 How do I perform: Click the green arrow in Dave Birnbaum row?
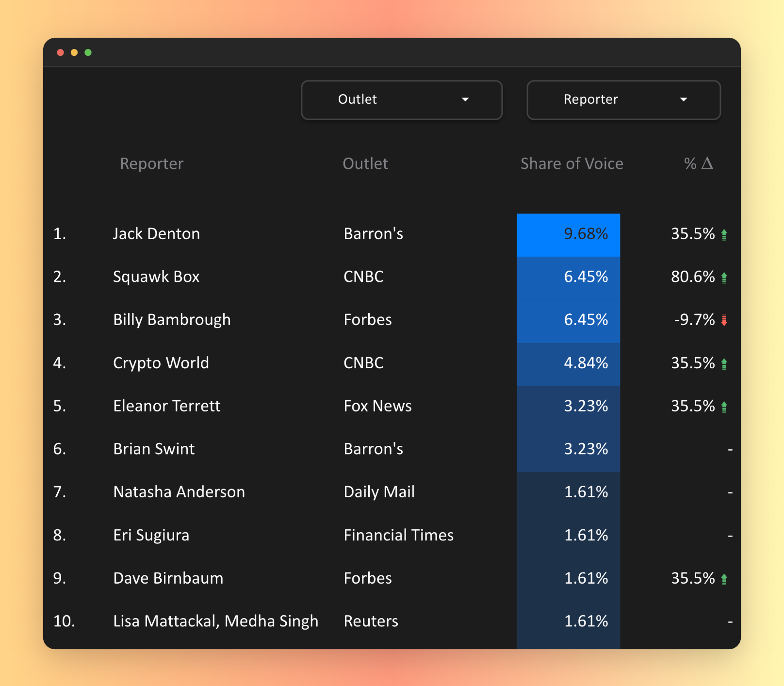[724, 579]
